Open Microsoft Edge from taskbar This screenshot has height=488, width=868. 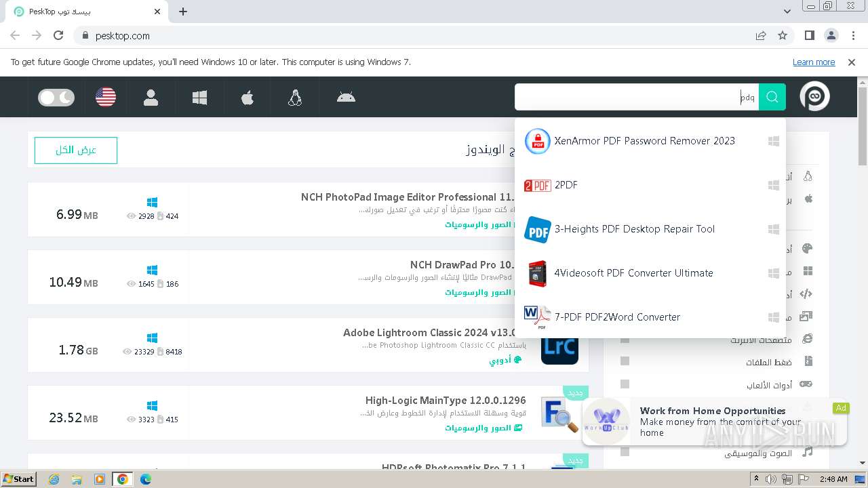tap(146, 479)
